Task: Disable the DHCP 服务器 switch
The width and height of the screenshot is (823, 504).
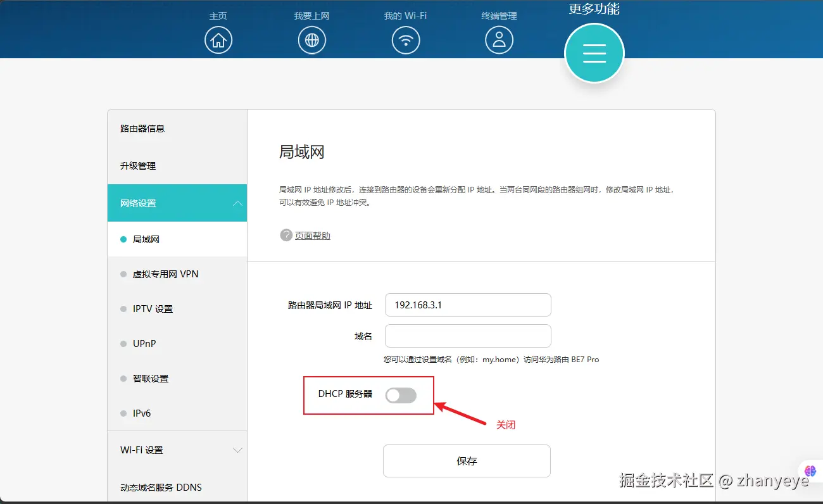Action: (x=401, y=394)
